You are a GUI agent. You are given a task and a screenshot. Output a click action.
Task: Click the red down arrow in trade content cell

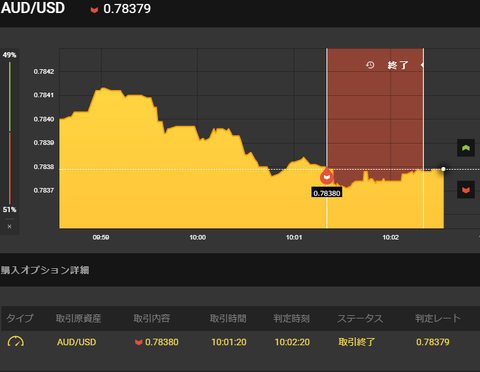click(139, 342)
